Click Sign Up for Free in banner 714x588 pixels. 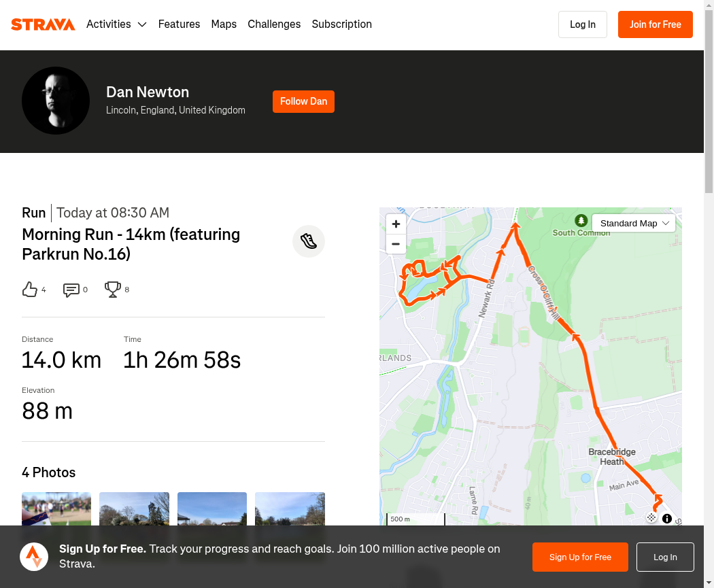(580, 557)
